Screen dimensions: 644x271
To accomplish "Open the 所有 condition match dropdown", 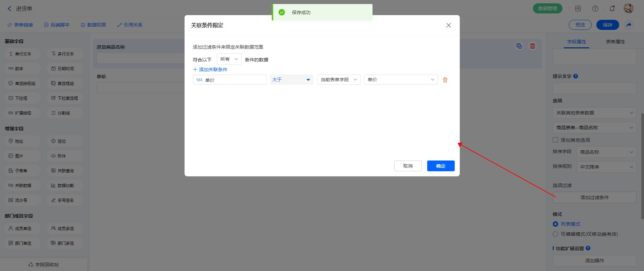I will 229,59.
